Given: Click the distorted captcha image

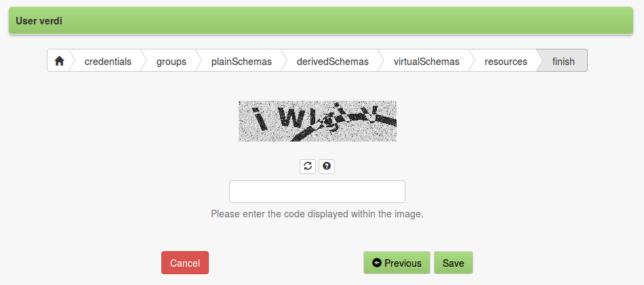Looking at the screenshot, I should 317,121.
